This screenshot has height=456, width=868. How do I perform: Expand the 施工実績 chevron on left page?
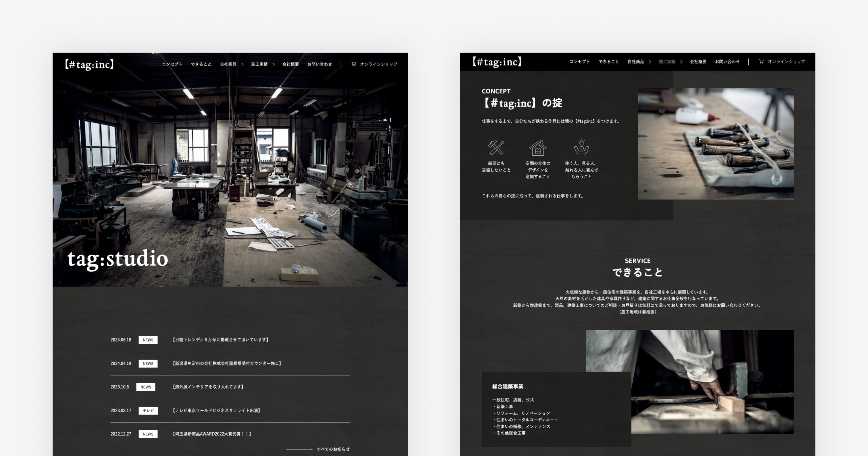click(274, 64)
